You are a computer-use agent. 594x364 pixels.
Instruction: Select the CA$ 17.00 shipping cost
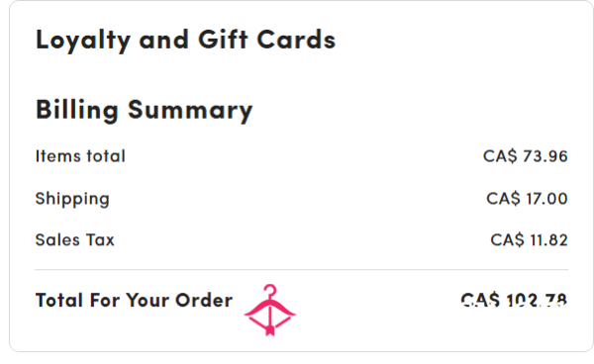click(527, 198)
